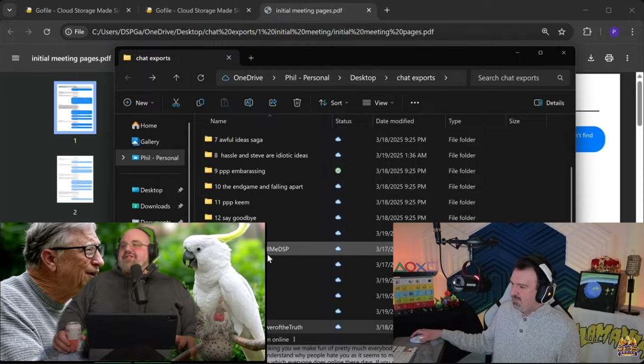Viewport: 644px width, 364px height.
Task: Print the PDF document
Action: point(609,58)
